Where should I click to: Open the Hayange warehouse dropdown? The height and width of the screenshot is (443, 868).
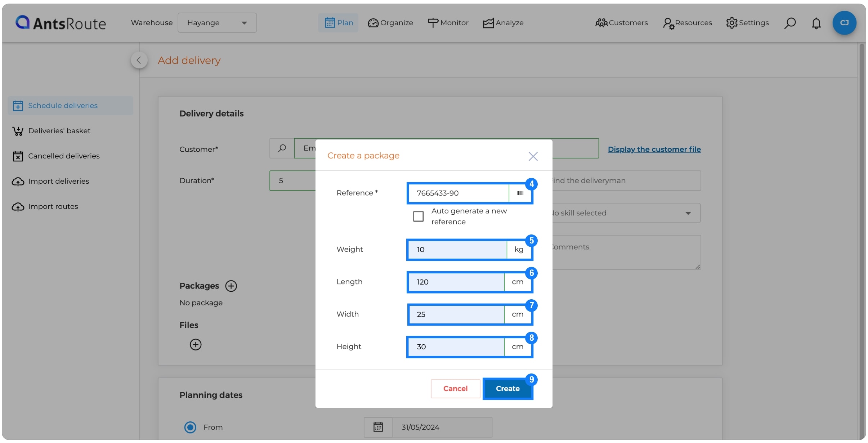click(217, 23)
